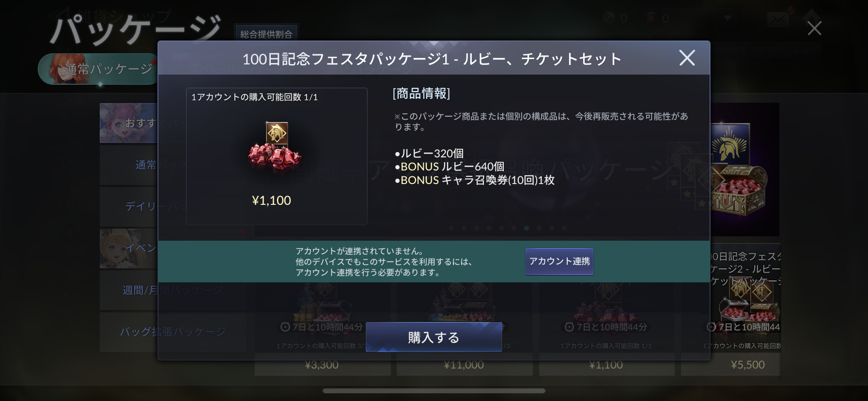The height and width of the screenshot is (401, 868).
Task: Click the ruby and ticket package icon
Action: [x=275, y=146]
